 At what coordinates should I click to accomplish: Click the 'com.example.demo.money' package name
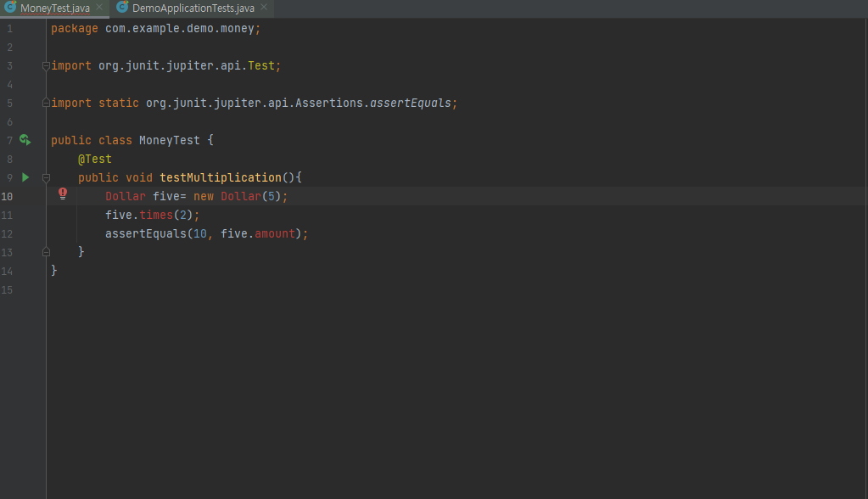click(x=180, y=28)
